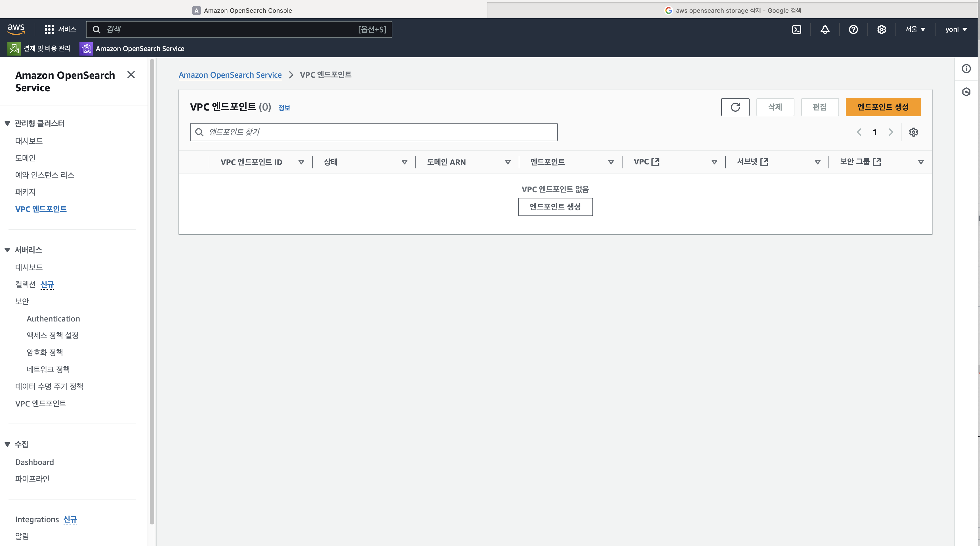
Task: Open 컬렉션 in serverless navigation
Action: [26, 284]
